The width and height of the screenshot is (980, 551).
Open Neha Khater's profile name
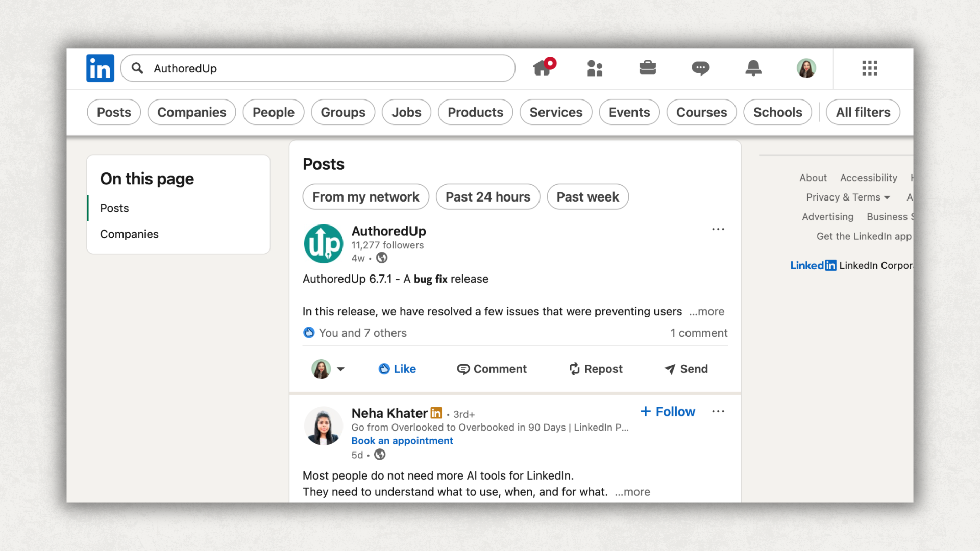(x=389, y=413)
